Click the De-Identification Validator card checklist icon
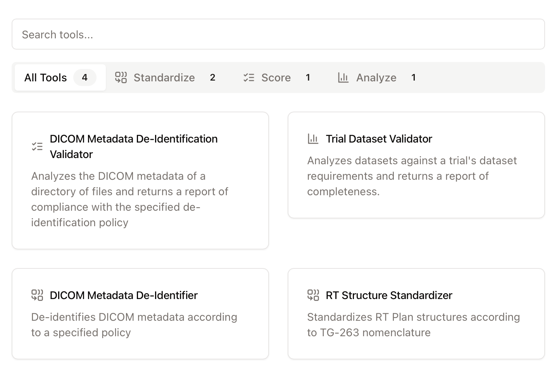 click(x=37, y=146)
